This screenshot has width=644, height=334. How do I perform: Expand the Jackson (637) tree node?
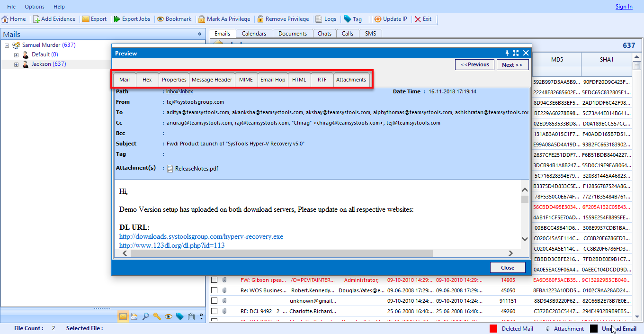tap(16, 64)
